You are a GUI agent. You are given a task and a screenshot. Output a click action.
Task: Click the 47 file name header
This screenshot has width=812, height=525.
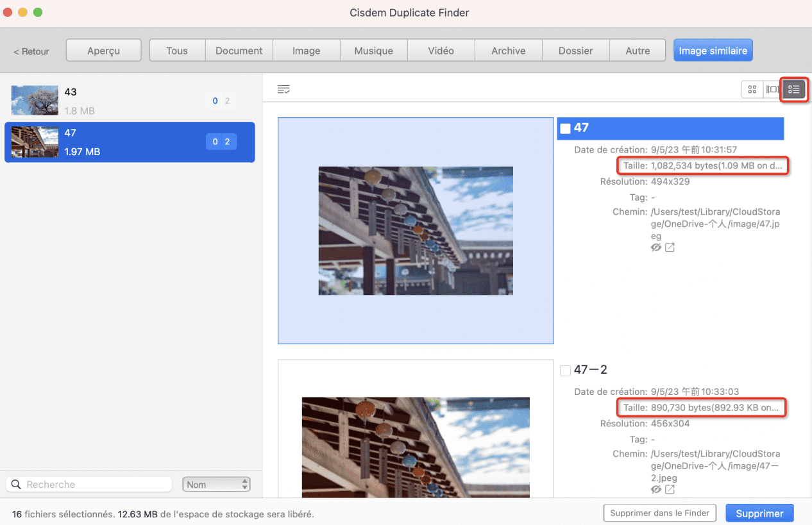coord(670,128)
